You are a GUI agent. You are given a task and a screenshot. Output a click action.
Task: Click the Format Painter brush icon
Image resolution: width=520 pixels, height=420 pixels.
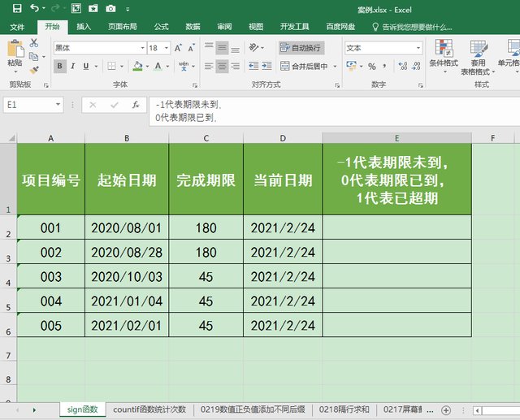pyautogui.click(x=34, y=70)
